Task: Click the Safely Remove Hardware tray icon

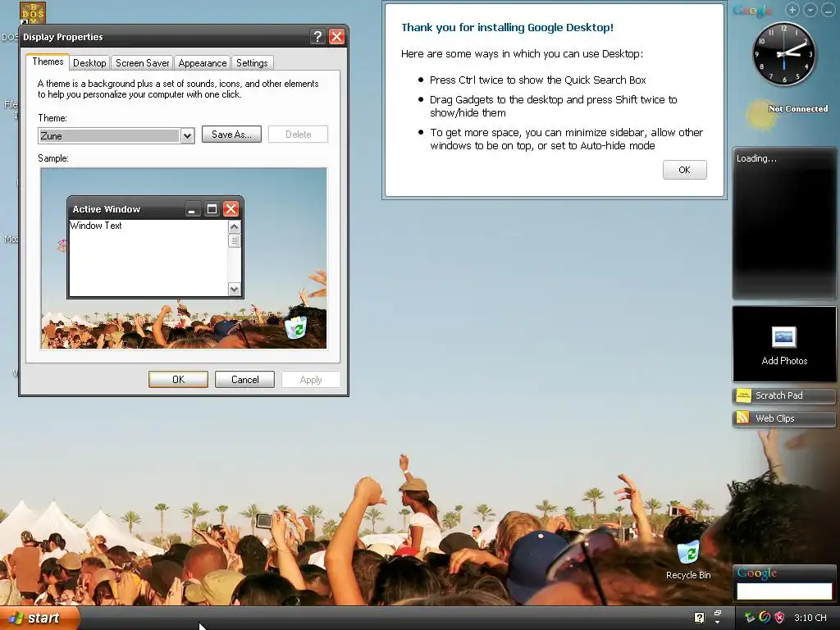Action: tap(750, 618)
